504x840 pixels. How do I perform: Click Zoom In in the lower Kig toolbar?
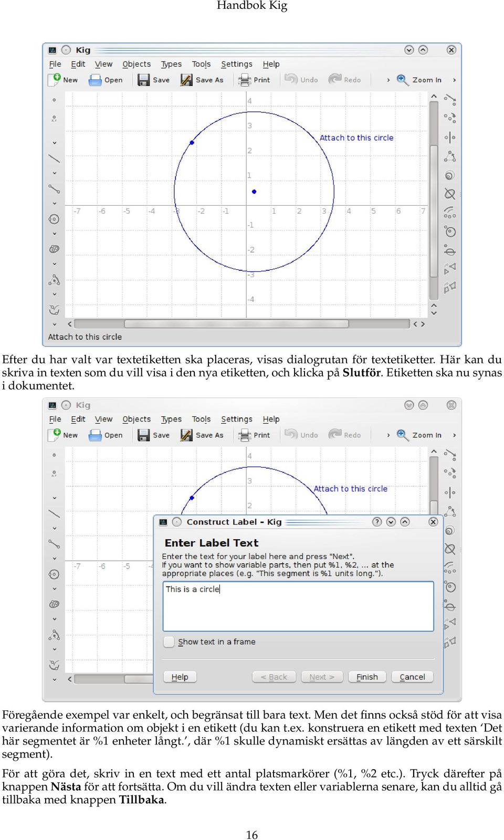pyautogui.click(x=419, y=435)
